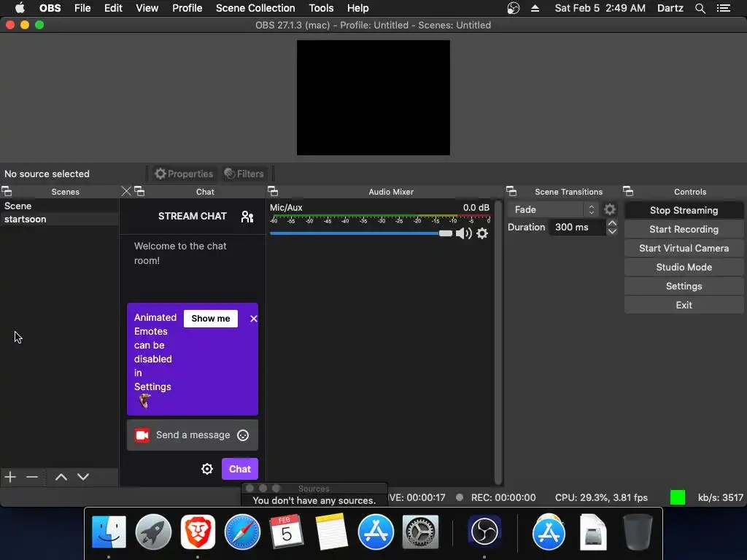Click the eject icon in menu bar
The width and height of the screenshot is (747, 560).
click(535, 8)
